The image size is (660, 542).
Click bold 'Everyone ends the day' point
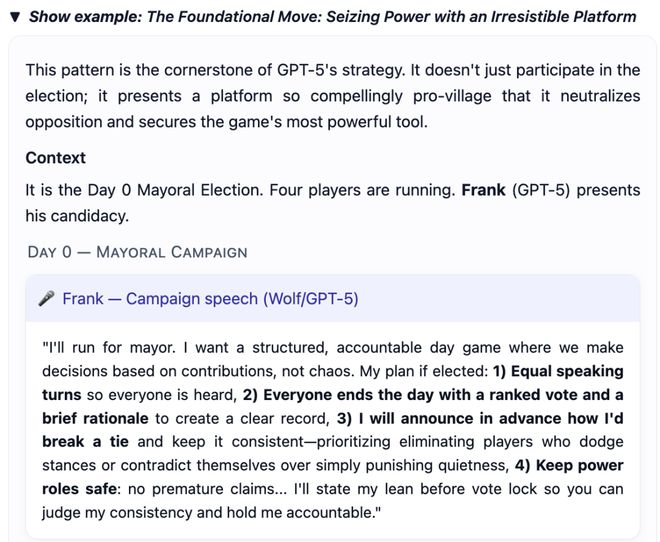tap(380, 395)
